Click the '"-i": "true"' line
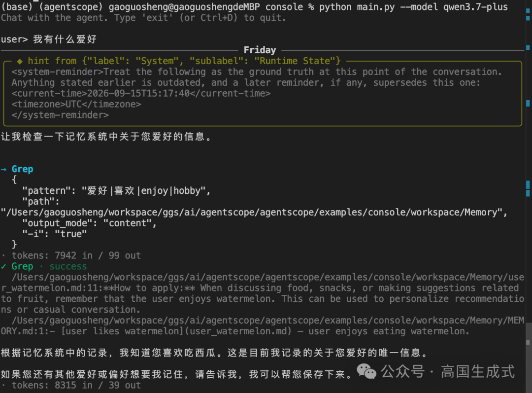Screen dimensions: 532x393 [54, 234]
